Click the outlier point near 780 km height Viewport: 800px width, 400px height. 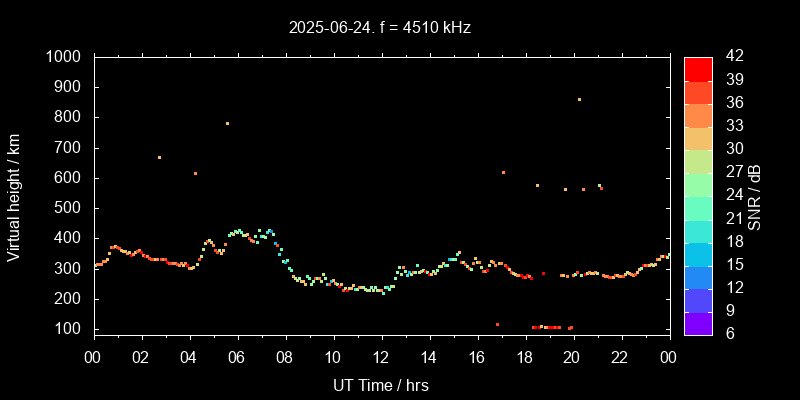(227, 124)
